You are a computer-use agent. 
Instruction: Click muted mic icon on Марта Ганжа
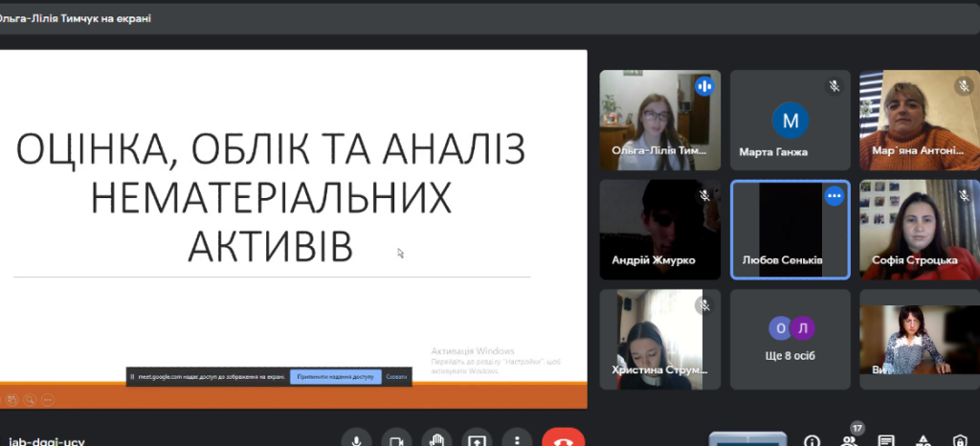point(835,86)
